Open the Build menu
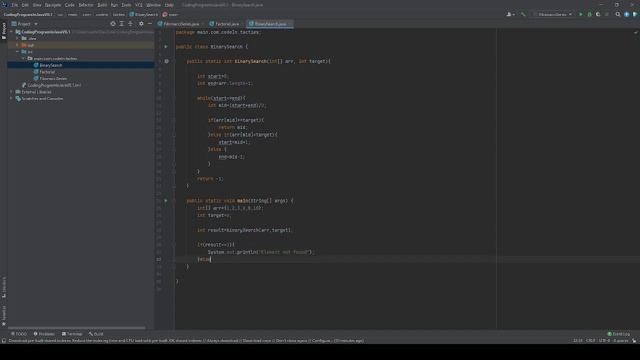Viewport: 640px width, 360px height. click(102, 5)
